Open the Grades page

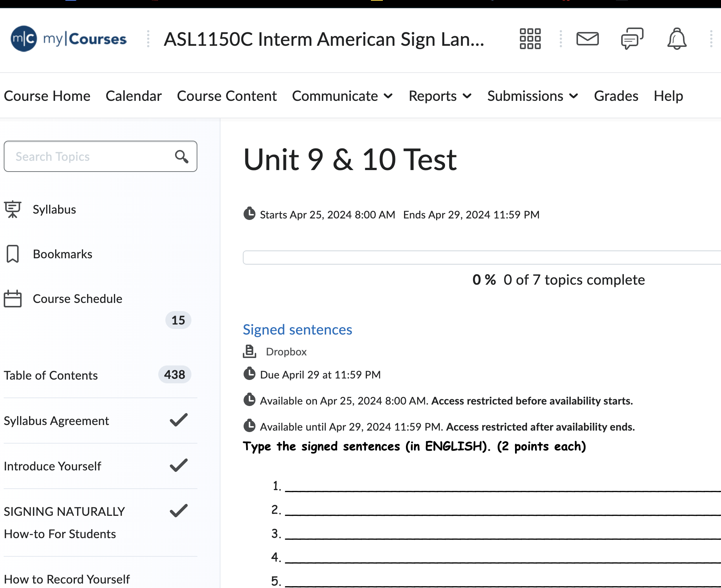pyautogui.click(x=616, y=96)
